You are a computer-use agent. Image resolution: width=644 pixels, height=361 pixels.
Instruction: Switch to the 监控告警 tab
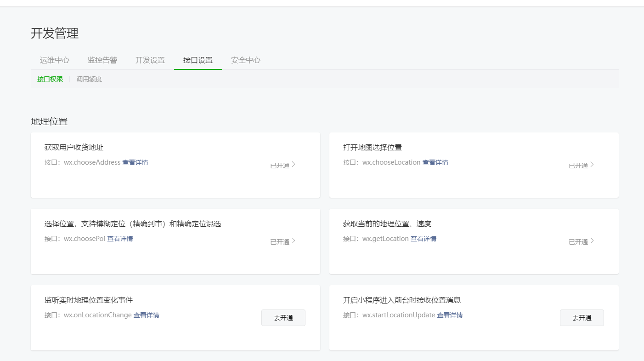coord(102,60)
